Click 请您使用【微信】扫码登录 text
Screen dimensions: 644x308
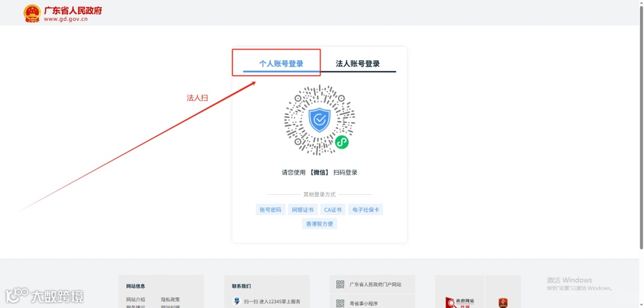(x=320, y=173)
